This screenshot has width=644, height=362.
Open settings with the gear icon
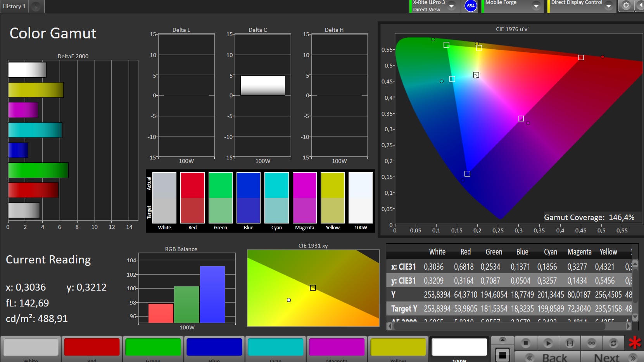[626, 6]
